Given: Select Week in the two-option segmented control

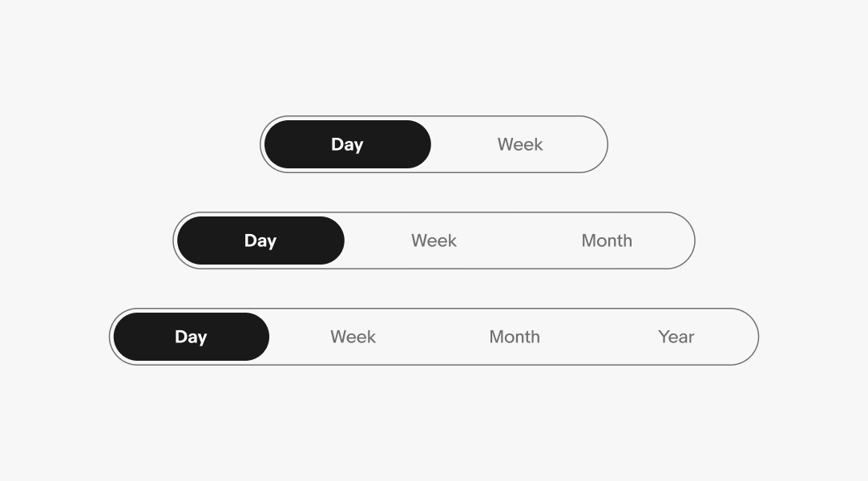Looking at the screenshot, I should tap(520, 144).
